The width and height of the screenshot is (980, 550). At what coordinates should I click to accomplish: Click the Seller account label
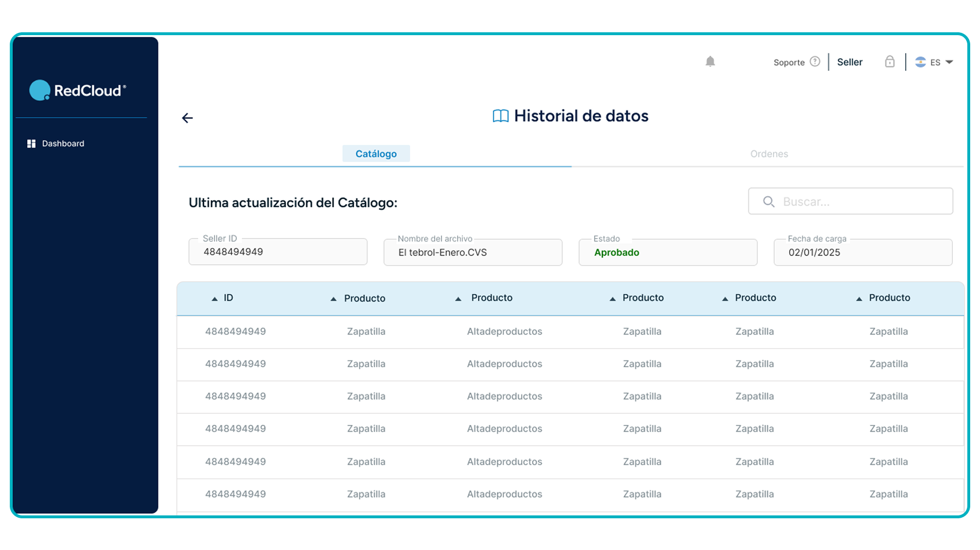click(850, 62)
